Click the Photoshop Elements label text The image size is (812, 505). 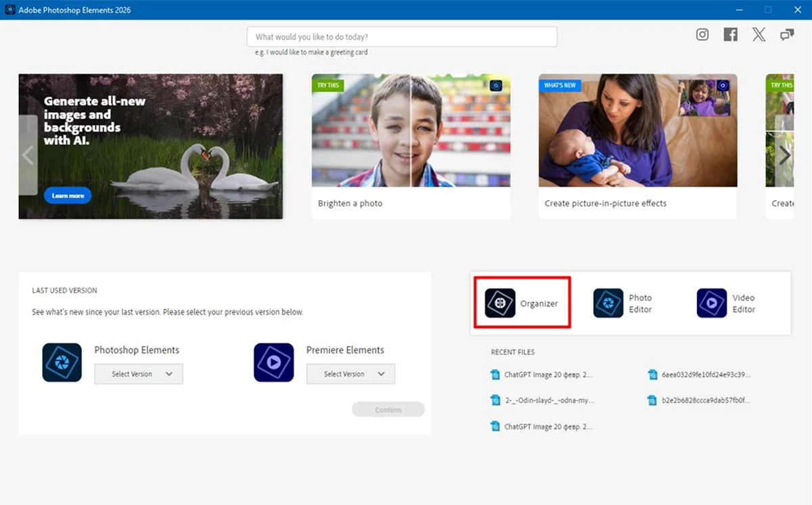point(137,350)
